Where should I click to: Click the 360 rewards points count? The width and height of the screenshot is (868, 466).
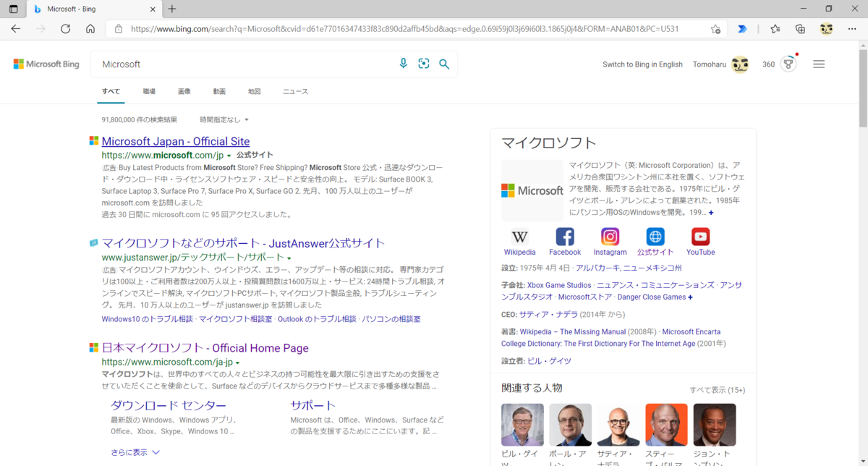pyautogui.click(x=768, y=64)
